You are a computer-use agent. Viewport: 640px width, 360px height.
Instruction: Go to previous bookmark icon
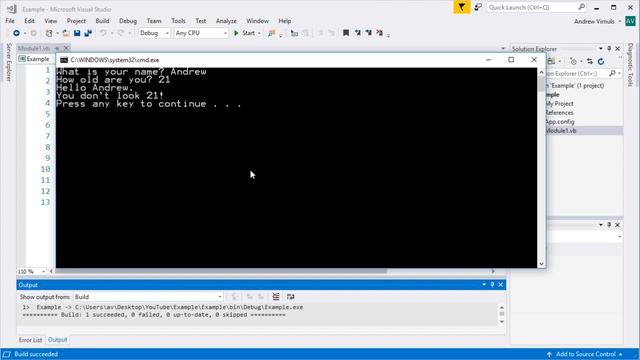click(x=358, y=33)
